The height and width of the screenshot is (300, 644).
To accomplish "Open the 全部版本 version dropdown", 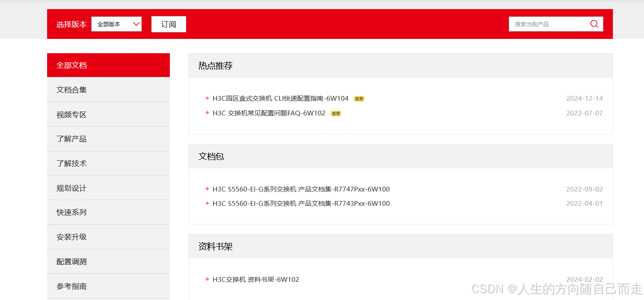I will click(116, 24).
